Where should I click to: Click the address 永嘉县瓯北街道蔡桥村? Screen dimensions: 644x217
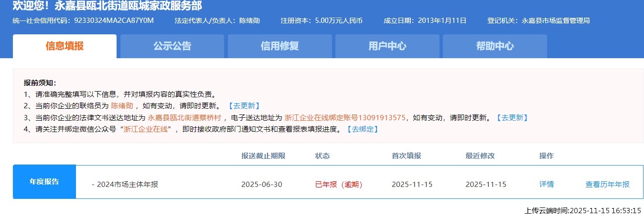click(184, 118)
